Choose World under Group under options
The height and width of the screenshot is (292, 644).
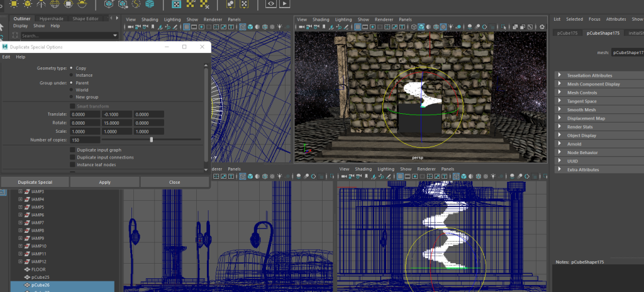[x=71, y=90]
